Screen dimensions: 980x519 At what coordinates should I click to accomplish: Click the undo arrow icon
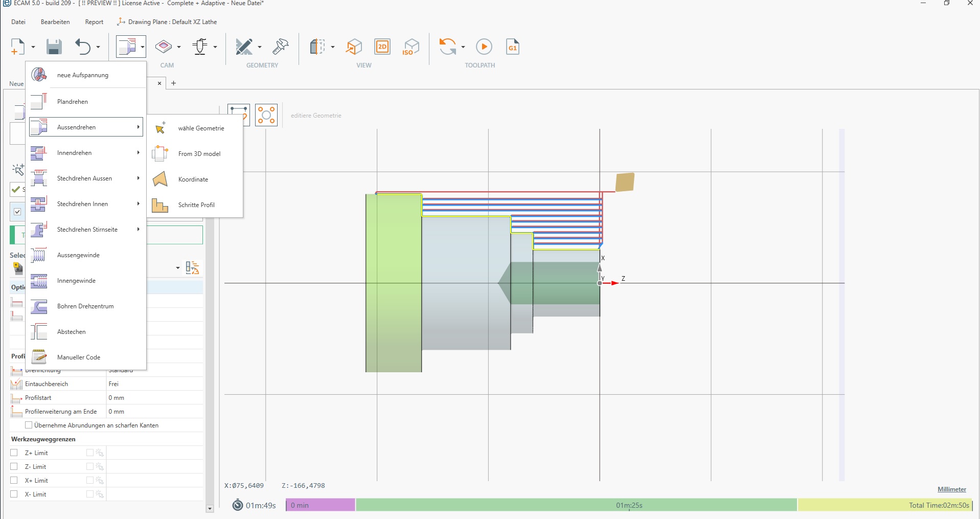point(83,47)
